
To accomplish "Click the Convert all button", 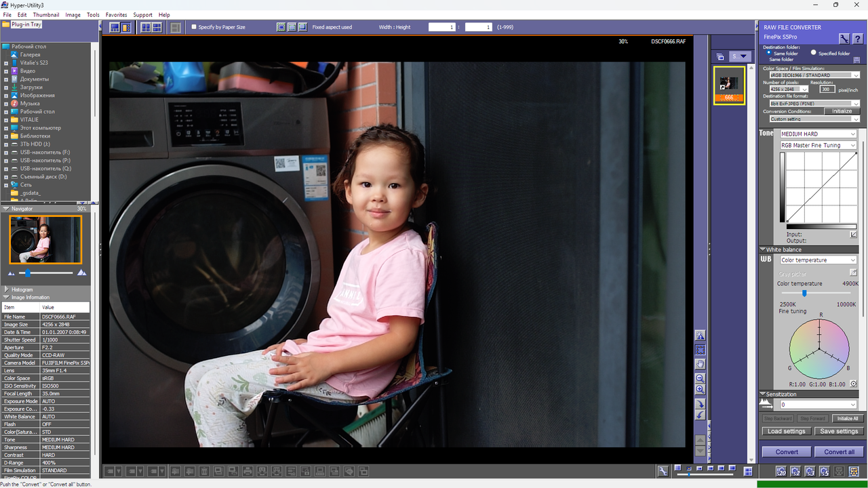I will coord(839,451).
